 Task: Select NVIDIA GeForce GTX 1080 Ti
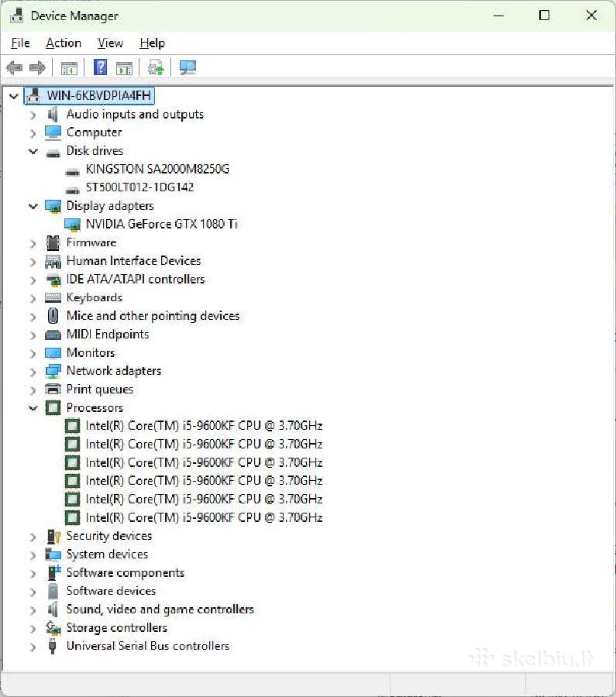click(x=161, y=224)
